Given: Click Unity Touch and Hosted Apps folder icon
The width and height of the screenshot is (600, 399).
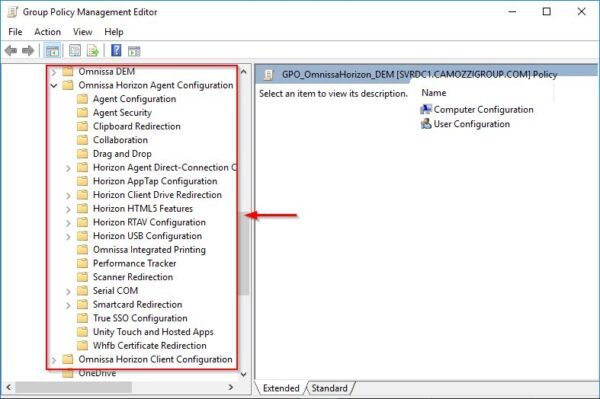Looking at the screenshot, I should (82, 332).
